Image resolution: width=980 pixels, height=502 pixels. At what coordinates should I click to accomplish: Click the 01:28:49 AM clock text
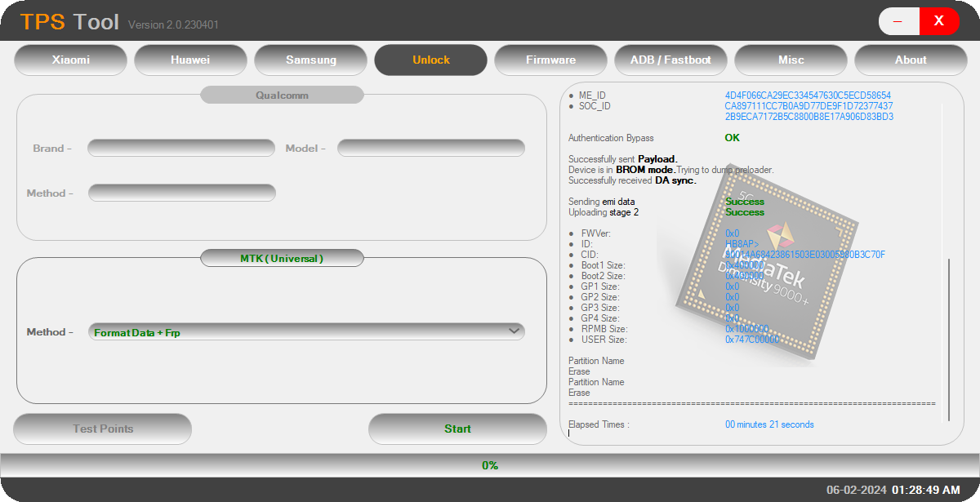coord(926,490)
